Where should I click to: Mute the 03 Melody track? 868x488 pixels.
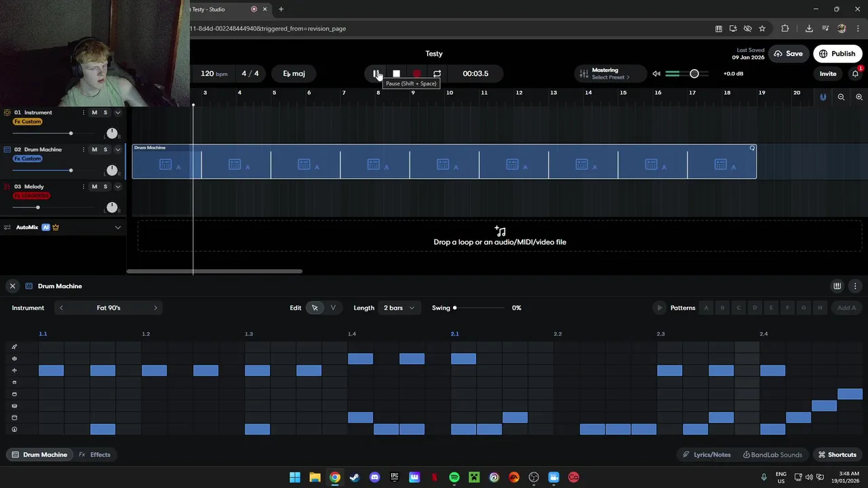(94, 186)
